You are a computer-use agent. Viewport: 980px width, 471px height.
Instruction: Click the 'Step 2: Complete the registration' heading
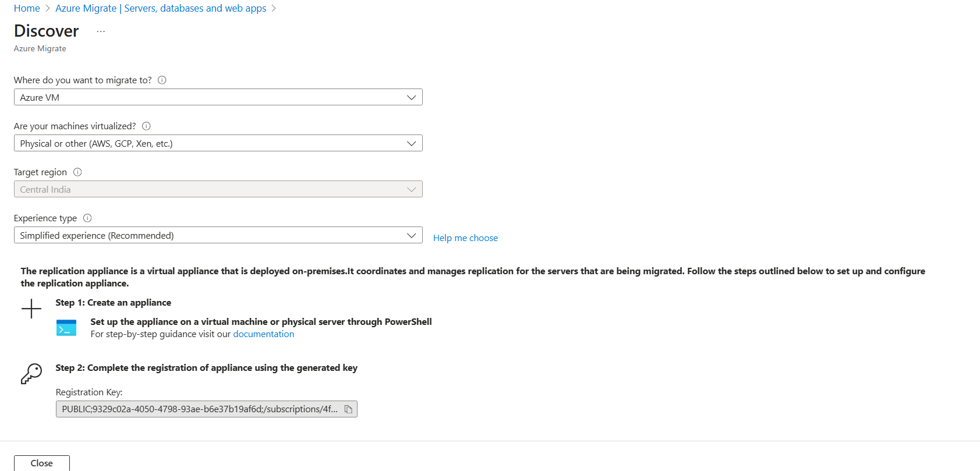pyautogui.click(x=207, y=368)
